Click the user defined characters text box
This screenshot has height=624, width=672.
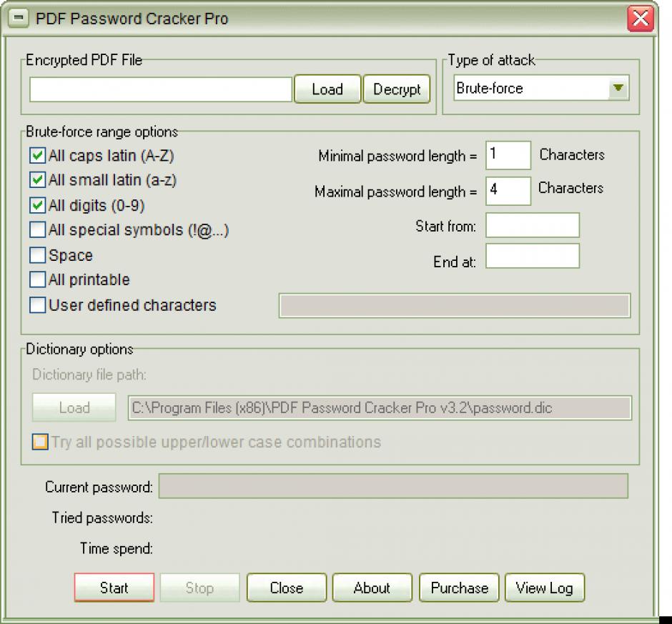[x=455, y=306]
